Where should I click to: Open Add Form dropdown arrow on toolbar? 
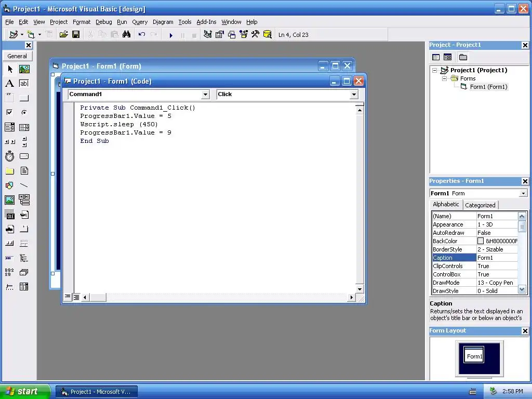pos(39,35)
